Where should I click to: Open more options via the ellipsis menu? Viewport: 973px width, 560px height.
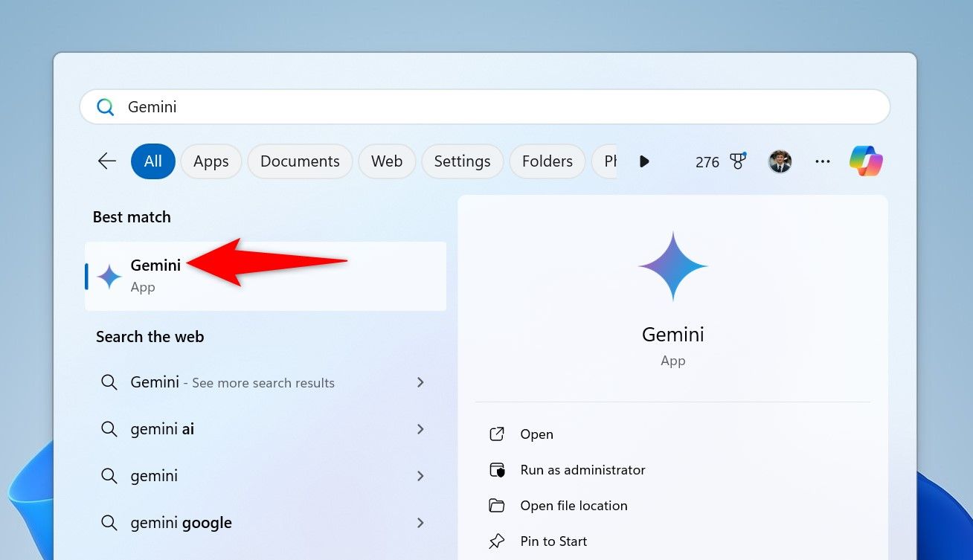point(823,161)
